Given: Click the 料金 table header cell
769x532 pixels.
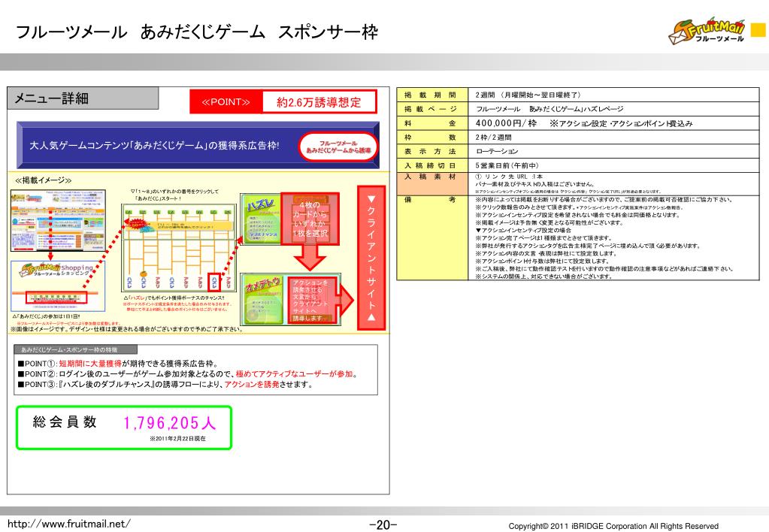Looking at the screenshot, I should click(432, 123).
